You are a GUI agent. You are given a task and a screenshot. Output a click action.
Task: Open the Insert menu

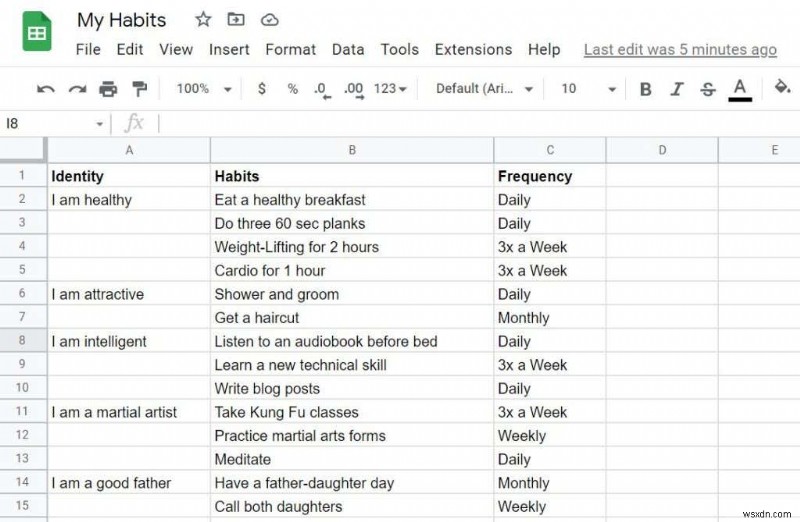click(x=229, y=49)
